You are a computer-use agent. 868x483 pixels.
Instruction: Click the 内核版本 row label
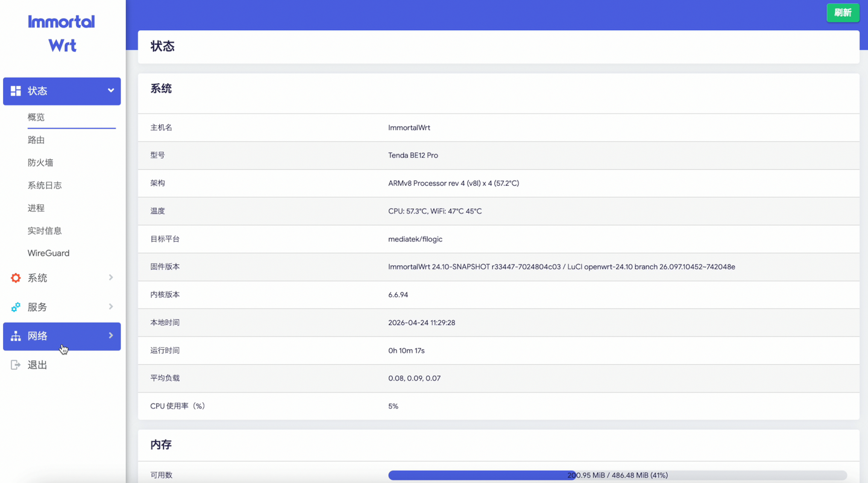pyautogui.click(x=165, y=295)
